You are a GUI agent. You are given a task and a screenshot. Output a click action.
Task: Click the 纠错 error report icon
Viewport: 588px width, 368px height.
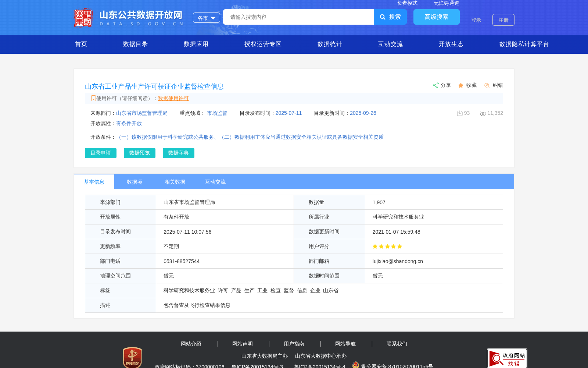point(487,85)
